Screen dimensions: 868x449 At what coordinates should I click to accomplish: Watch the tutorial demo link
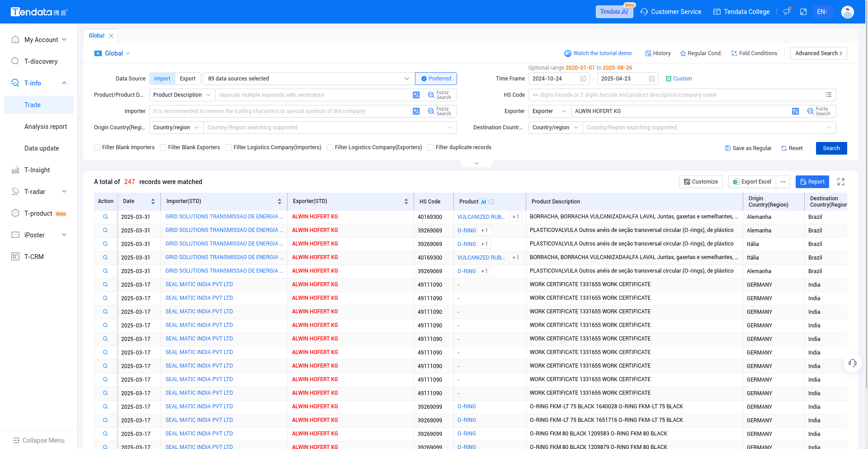[598, 53]
